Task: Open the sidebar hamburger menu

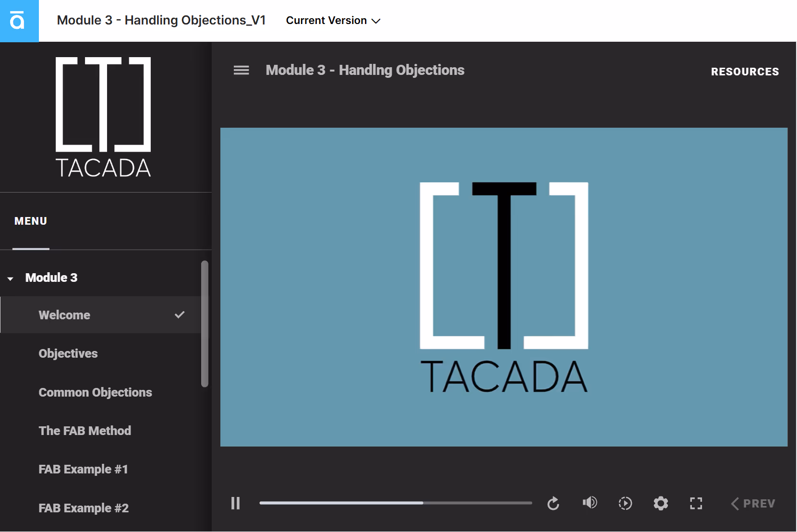Action: pyautogui.click(x=241, y=70)
